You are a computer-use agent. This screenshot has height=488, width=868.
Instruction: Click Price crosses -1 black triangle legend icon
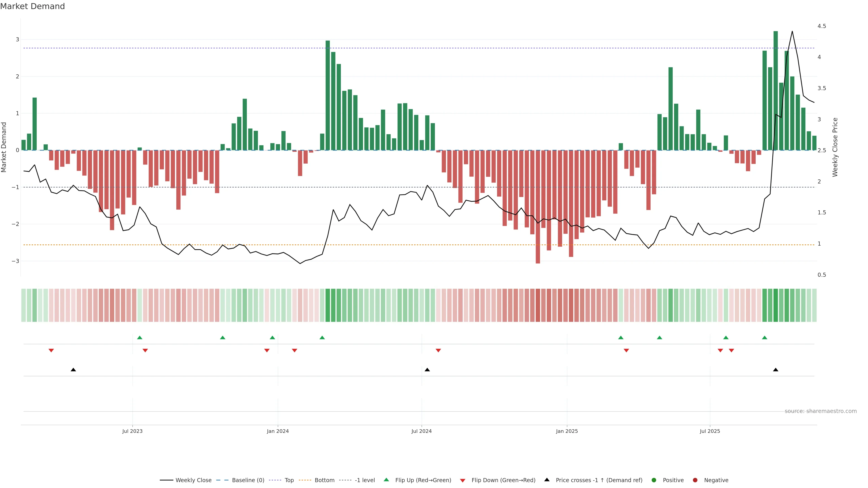547,480
